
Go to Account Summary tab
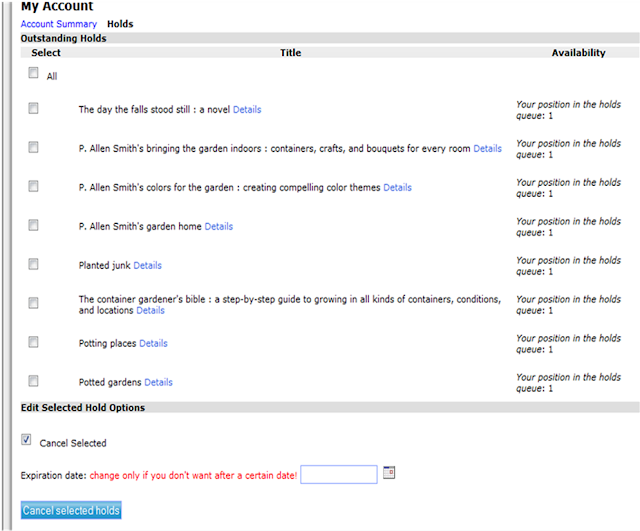(x=59, y=24)
